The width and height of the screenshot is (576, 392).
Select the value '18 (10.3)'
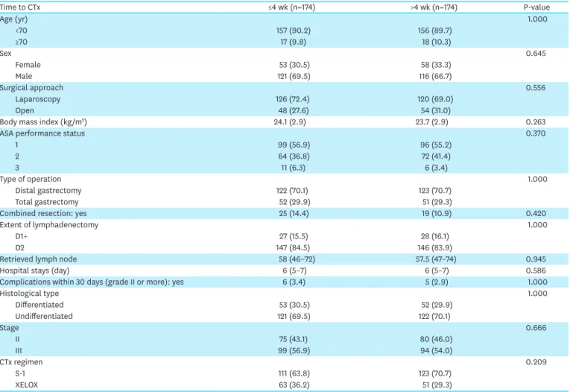point(436,42)
